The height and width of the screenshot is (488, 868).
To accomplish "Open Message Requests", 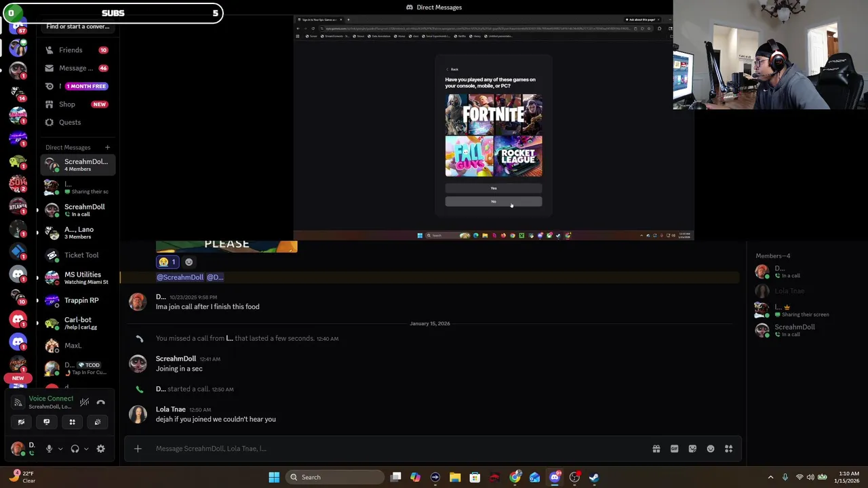I will [78, 68].
